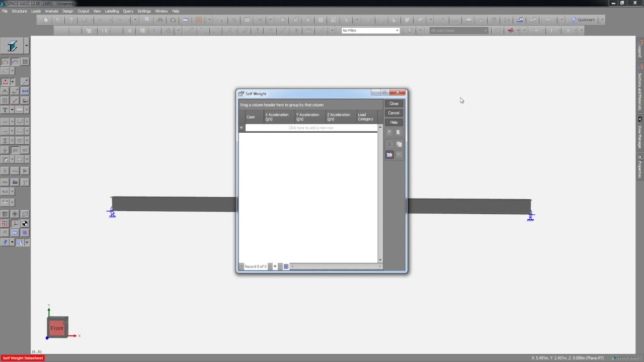Click the horizontal scrollbar in Self Weight dialog
Viewport: 644px width, 362px height.
336,266
